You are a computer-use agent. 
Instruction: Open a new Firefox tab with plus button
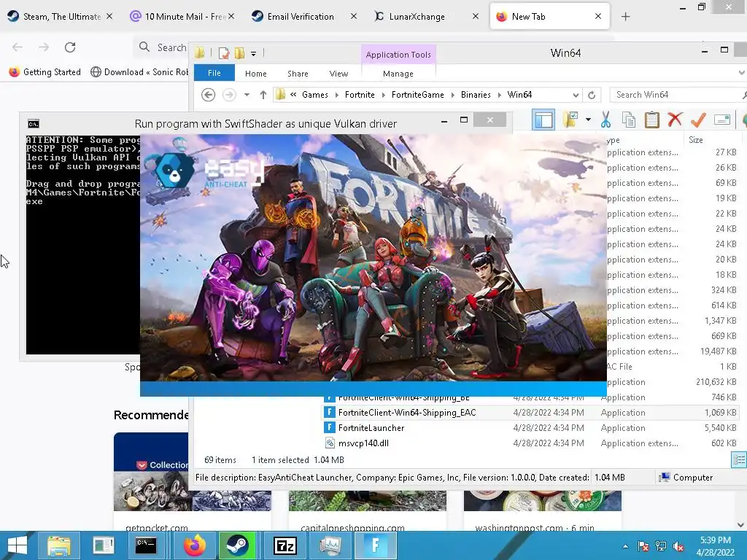(x=625, y=17)
